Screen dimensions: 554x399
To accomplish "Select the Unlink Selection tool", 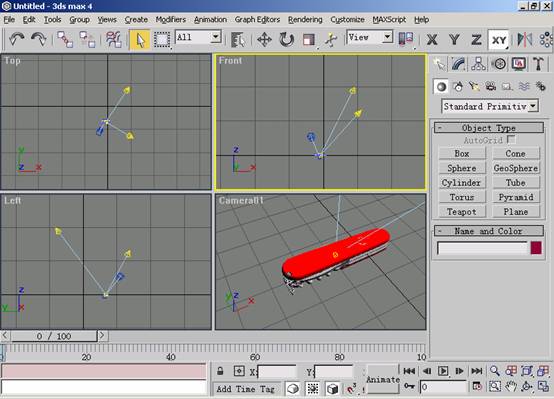I will [x=87, y=39].
